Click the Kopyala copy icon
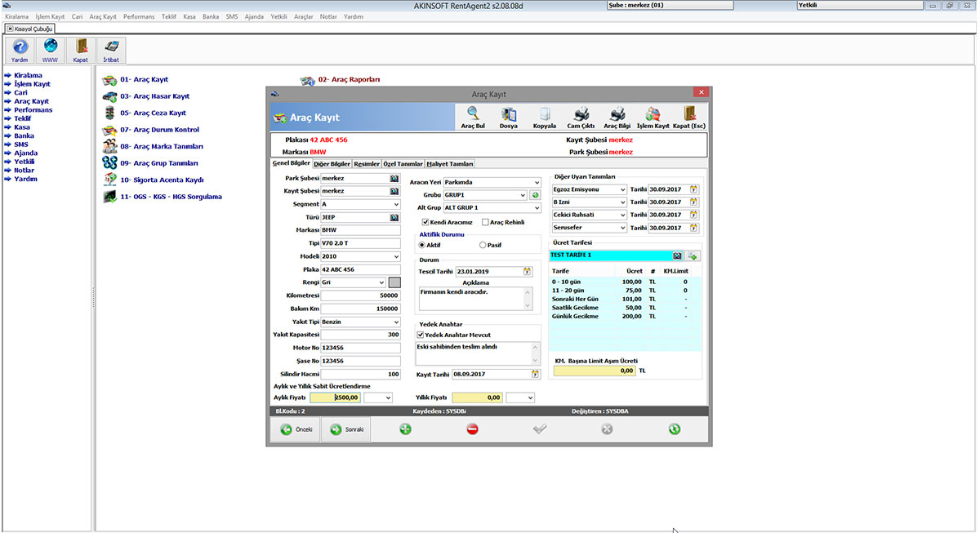980x533 pixels. (544, 115)
